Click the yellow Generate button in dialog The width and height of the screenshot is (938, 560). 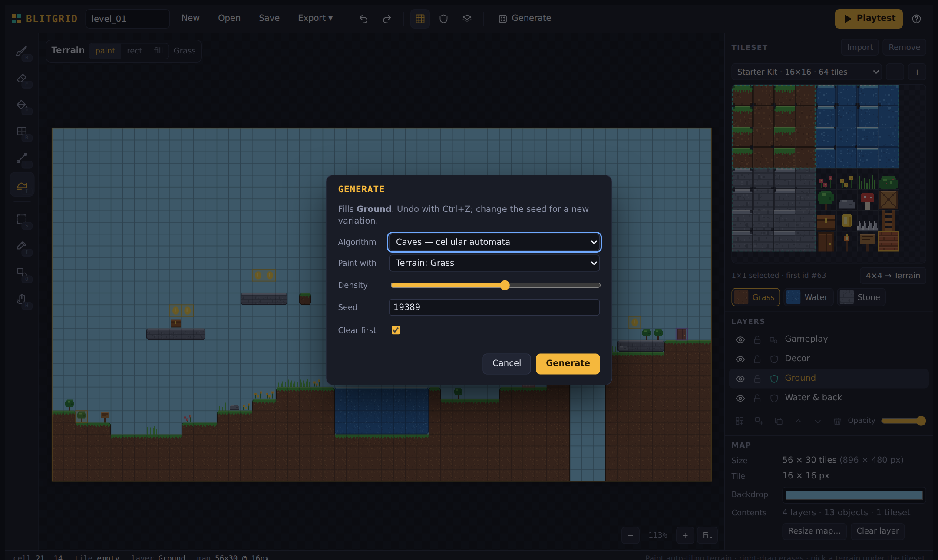tap(568, 363)
